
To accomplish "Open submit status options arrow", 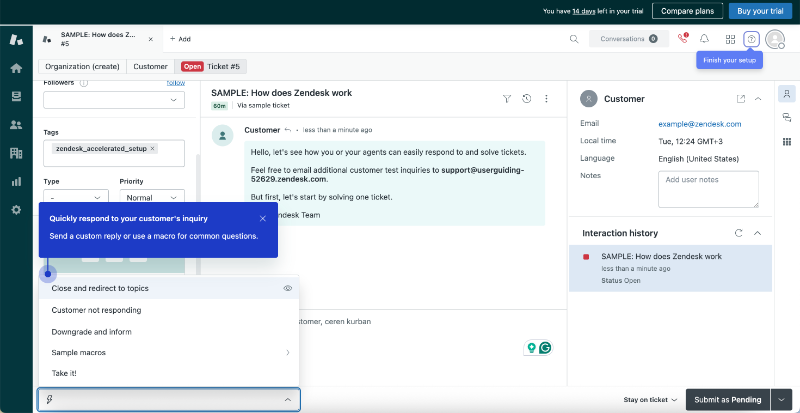I will pyautogui.click(x=781, y=400).
